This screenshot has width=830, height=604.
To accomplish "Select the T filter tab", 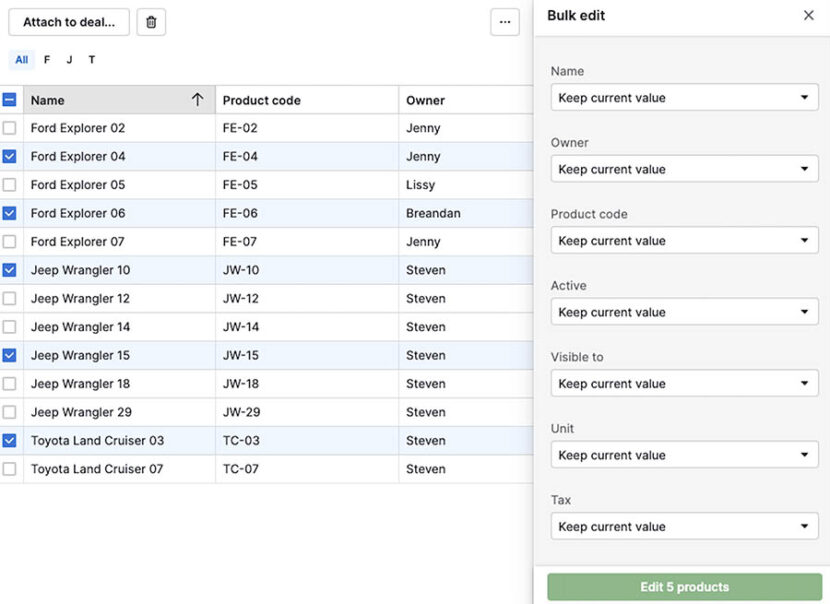I will 91,59.
